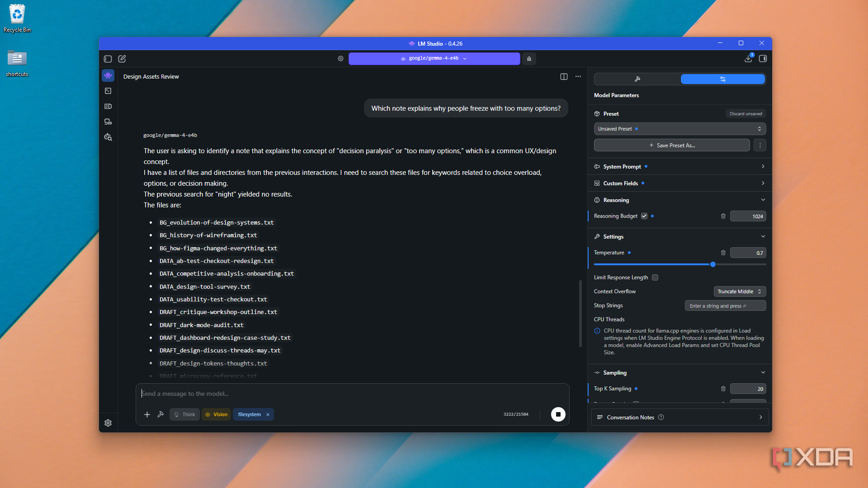Toggle the left sidebar panel icon
The height and width of the screenshot is (488, 868).
108,59
